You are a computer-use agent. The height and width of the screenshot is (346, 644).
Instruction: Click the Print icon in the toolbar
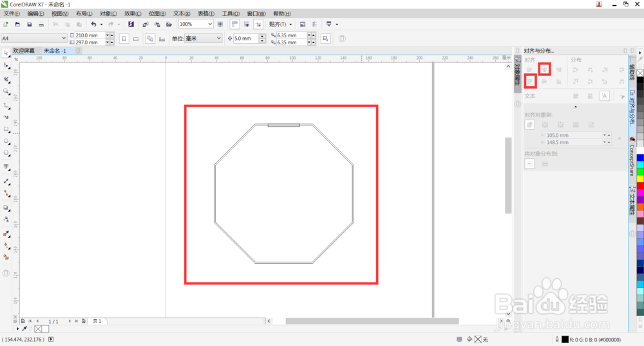tap(41, 24)
